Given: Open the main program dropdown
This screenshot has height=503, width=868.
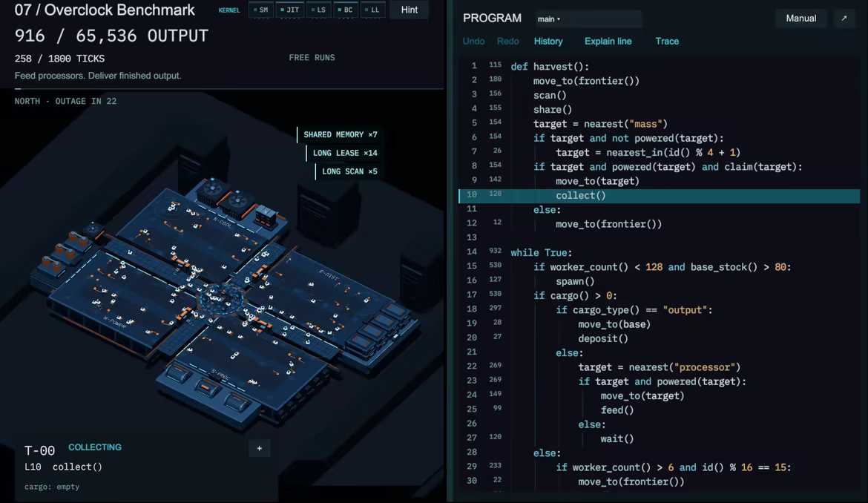Looking at the screenshot, I should (x=588, y=19).
